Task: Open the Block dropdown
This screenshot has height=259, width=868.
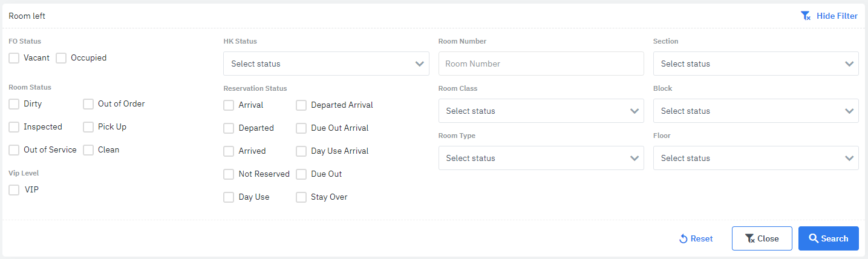Action: coord(755,111)
